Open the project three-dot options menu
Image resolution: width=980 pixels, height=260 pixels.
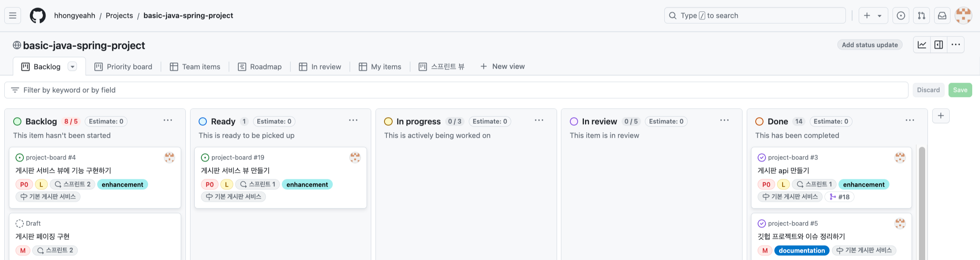tap(956, 45)
